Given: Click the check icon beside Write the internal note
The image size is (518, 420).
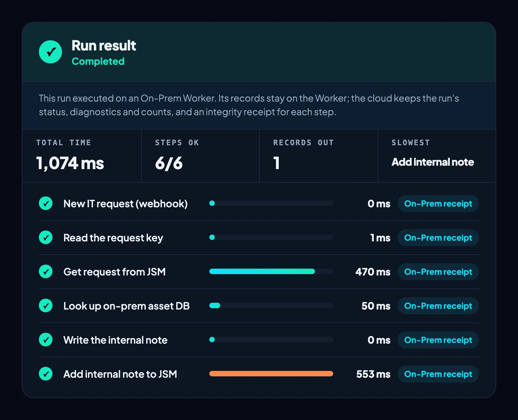Looking at the screenshot, I should tap(46, 340).
